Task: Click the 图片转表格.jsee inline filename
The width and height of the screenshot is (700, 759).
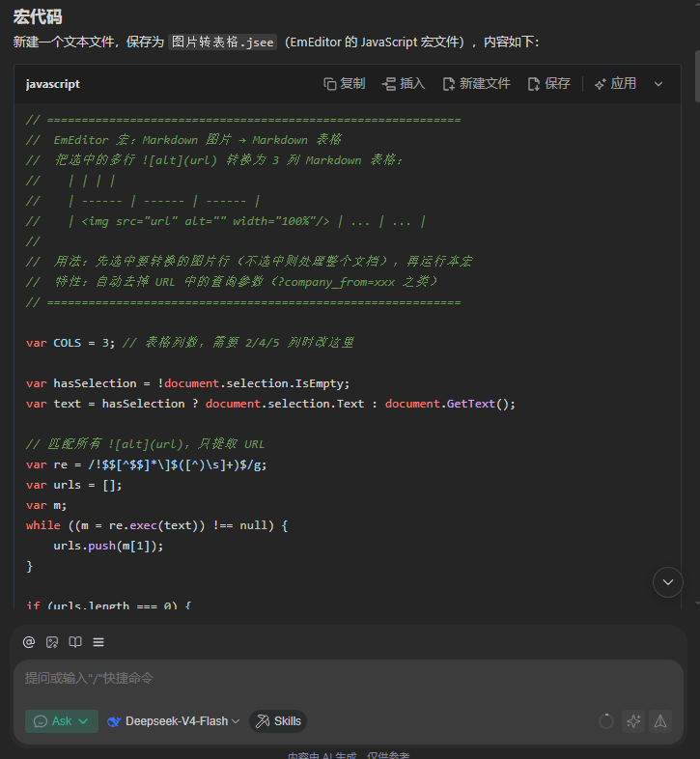Action: (x=223, y=42)
